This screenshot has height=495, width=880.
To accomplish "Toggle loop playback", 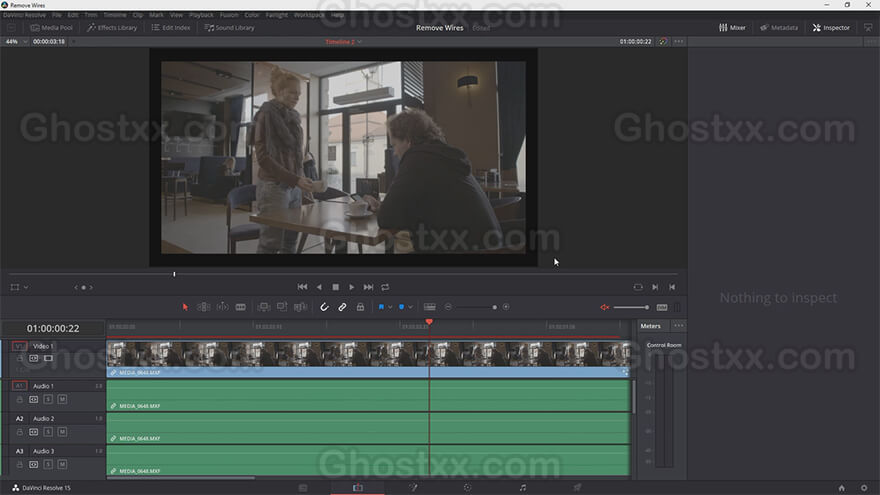I will 386,287.
